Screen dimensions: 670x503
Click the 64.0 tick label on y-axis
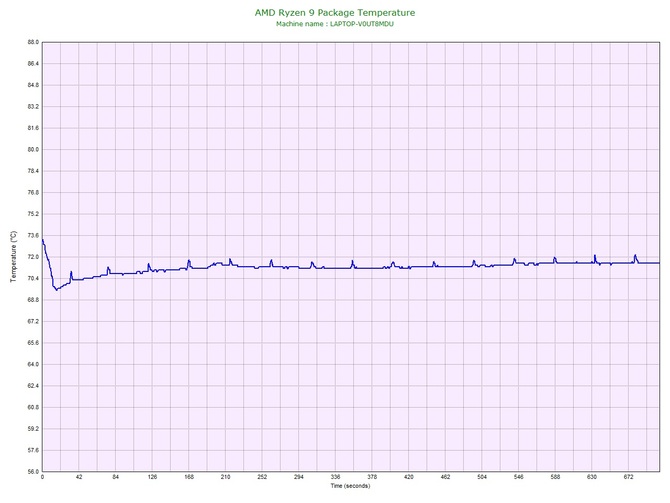pyautogui.click(x=33, y=365)
